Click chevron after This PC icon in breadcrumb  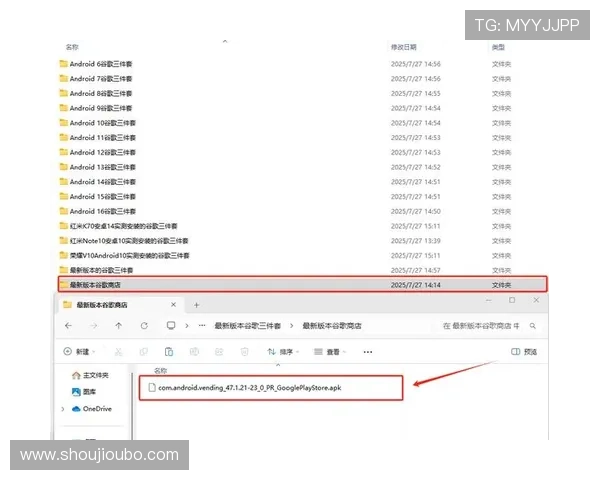point(187,326)
